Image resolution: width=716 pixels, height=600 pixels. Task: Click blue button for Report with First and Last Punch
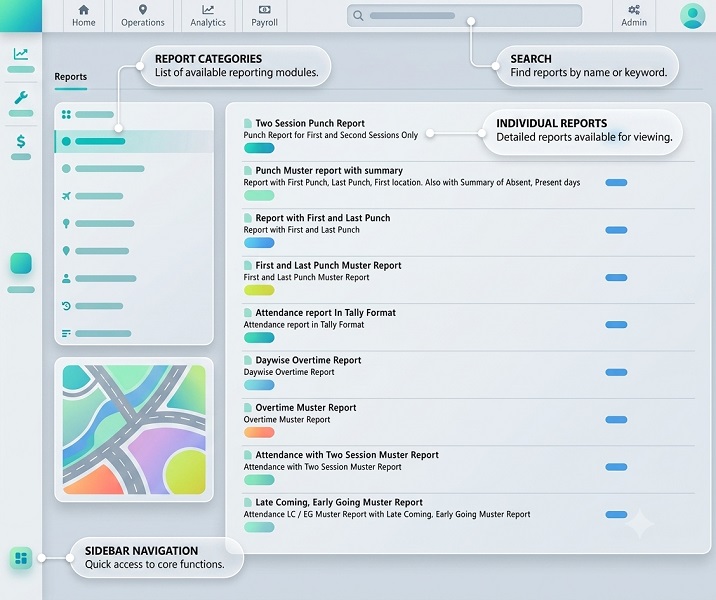tap(616, 230)
